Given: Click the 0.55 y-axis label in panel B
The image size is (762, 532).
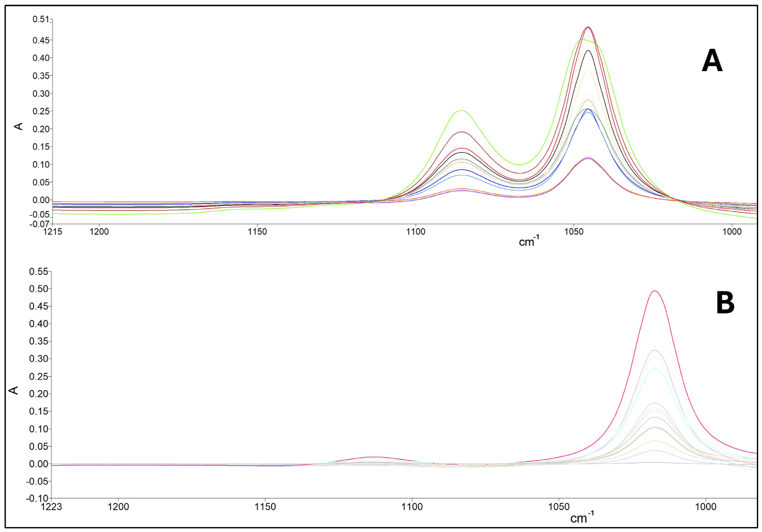Looking at the screenshot, I should pyautogui.click(x=38, y=272).
